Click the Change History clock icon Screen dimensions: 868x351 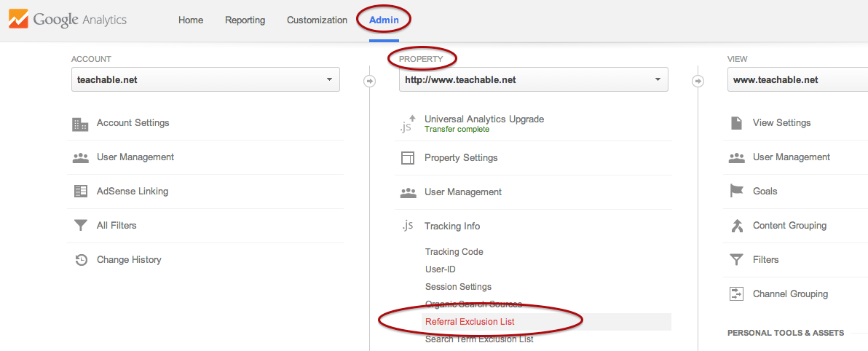82,260
